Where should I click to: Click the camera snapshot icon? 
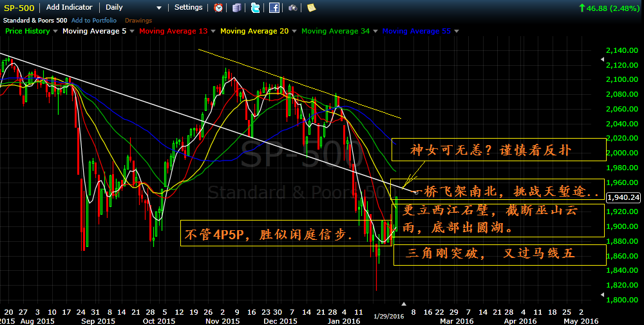click(x=292, y=7)
